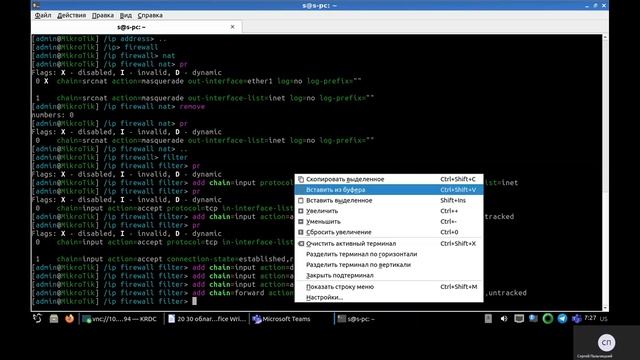Minimize the terminal window
This screenshot has height=360, width=640.
(x=587, y=5)
